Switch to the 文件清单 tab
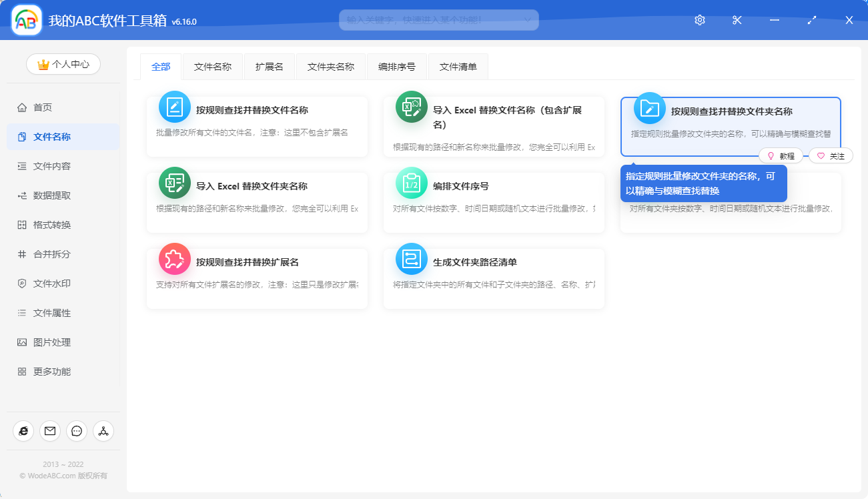This screenshot has width=868, height=499. pos(458,66)
